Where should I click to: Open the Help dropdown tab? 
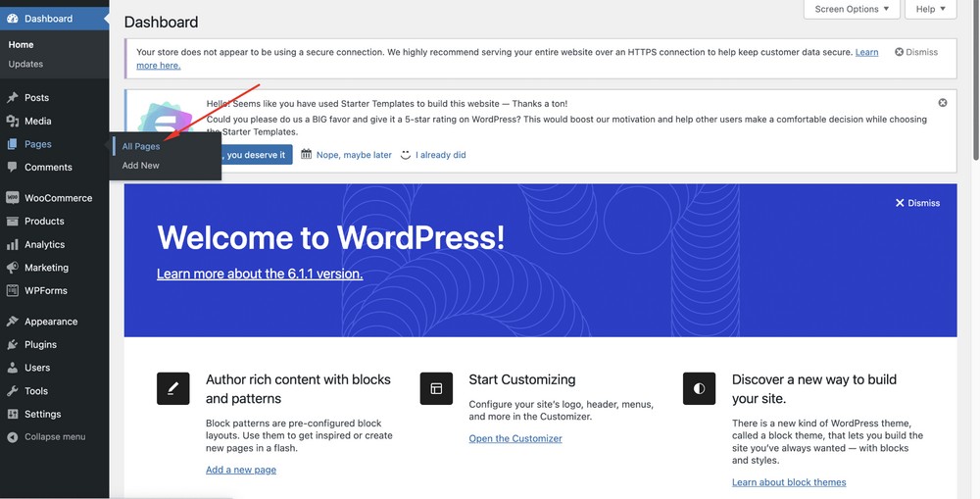coord(930,10)
